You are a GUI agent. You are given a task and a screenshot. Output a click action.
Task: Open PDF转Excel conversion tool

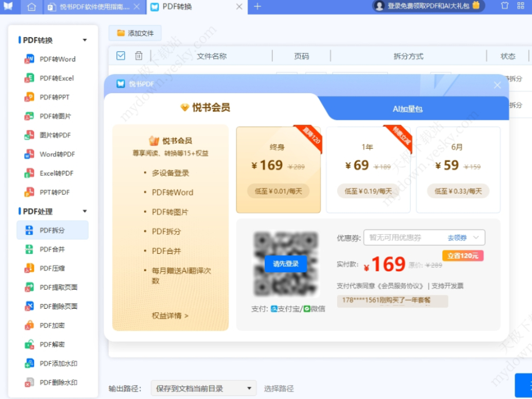pyautogui.click(x=50, y=78)
